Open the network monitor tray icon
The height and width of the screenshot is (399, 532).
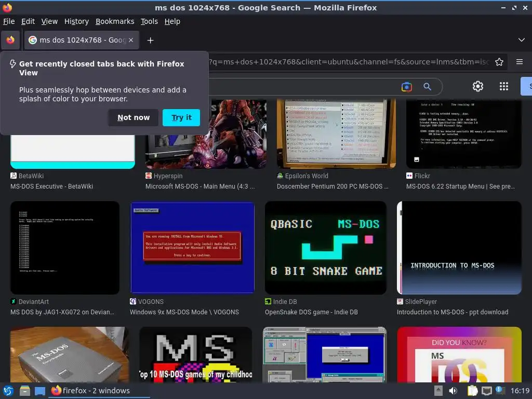pos(486,391)
